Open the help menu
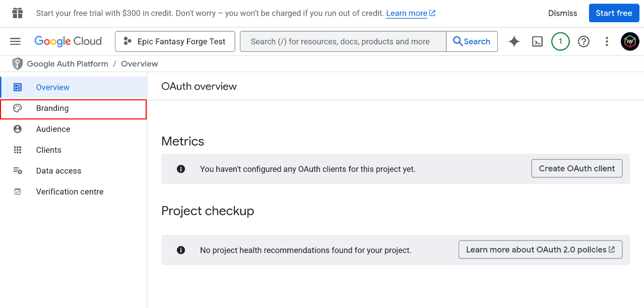 [x=584, y=41]
